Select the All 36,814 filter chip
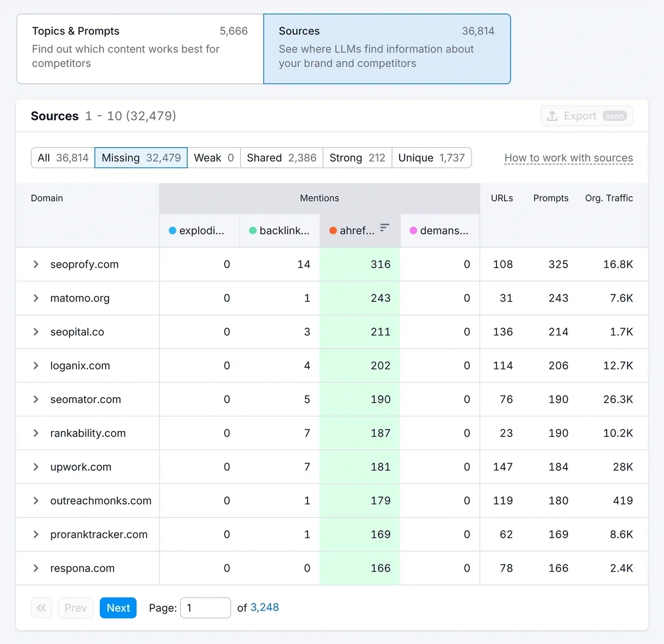The width and height of the screenshot is (664, 644). point(62,158)
